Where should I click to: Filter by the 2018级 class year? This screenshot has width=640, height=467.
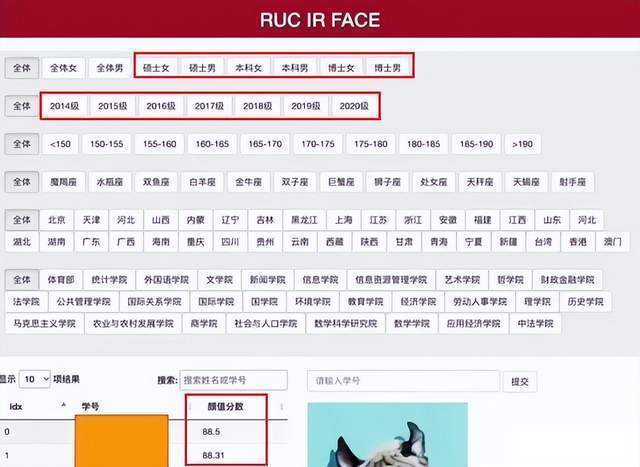click(258, 106)
